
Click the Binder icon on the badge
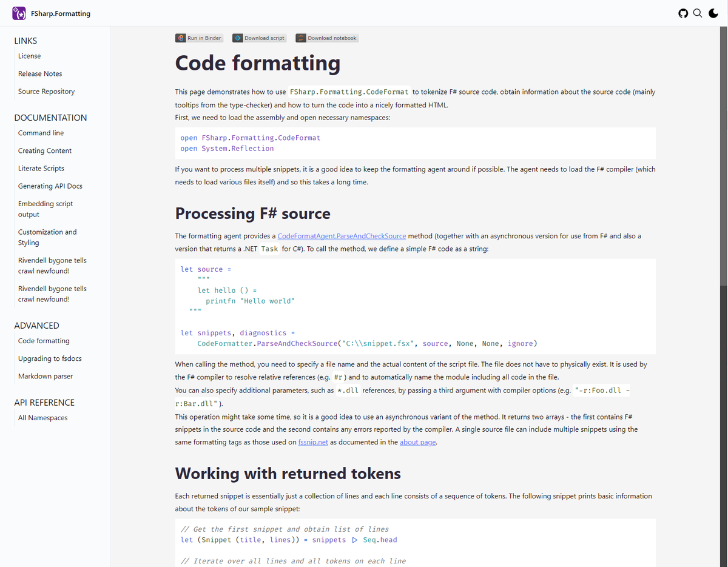[x=180, y=38]
